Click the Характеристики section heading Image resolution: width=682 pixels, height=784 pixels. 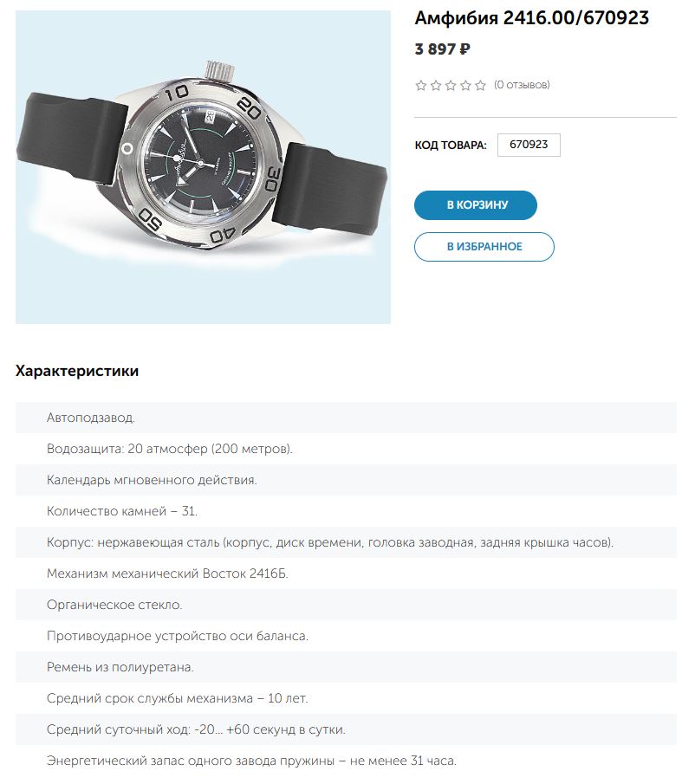[x=77, y=371]
